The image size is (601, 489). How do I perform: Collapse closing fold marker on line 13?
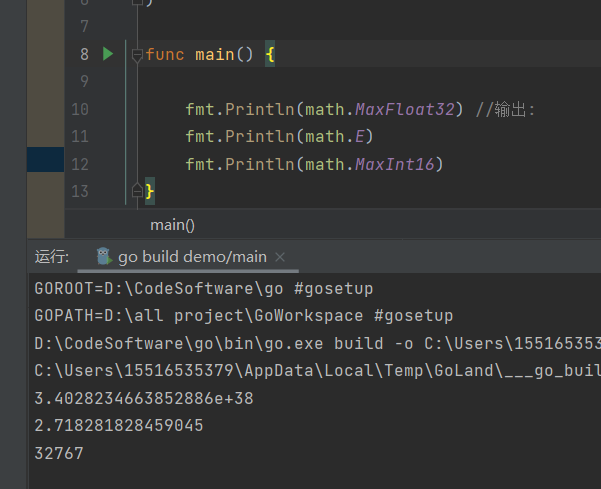tap(137, 190)
